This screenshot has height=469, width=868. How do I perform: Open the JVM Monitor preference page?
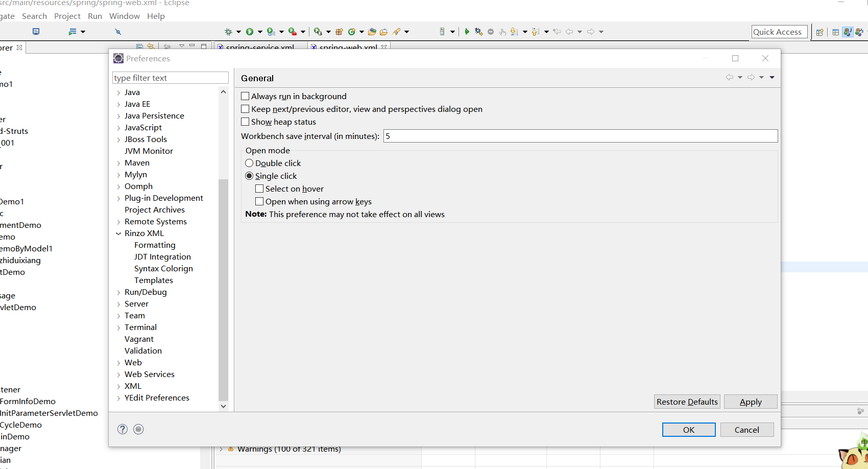click(x=149, y=151)
